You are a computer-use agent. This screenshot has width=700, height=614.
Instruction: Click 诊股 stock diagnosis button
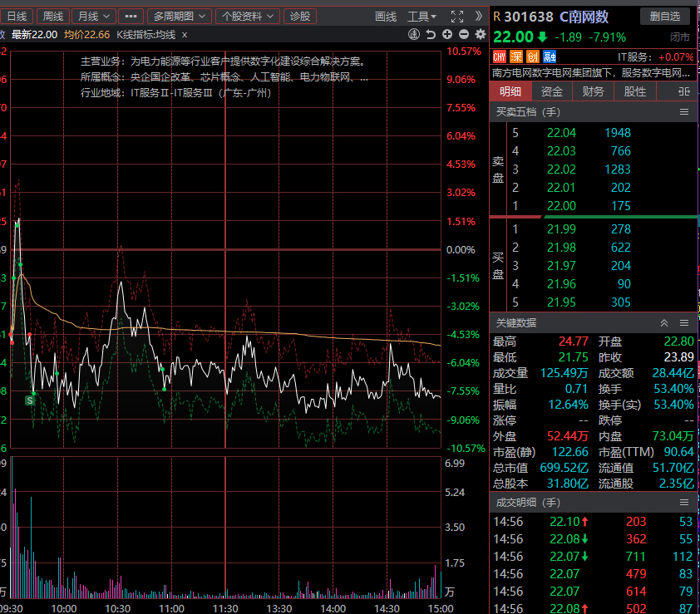click(300, 17)
